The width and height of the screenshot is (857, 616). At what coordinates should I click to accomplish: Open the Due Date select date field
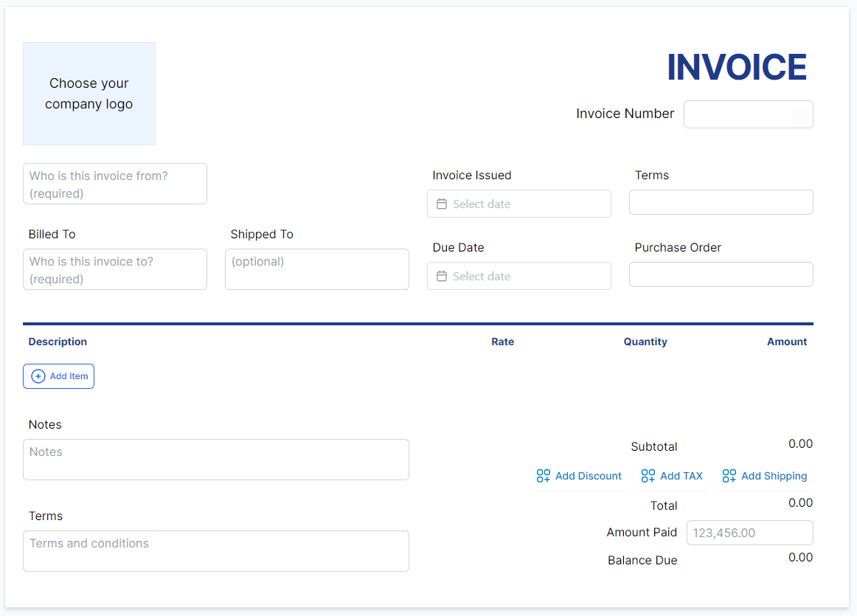518,276
